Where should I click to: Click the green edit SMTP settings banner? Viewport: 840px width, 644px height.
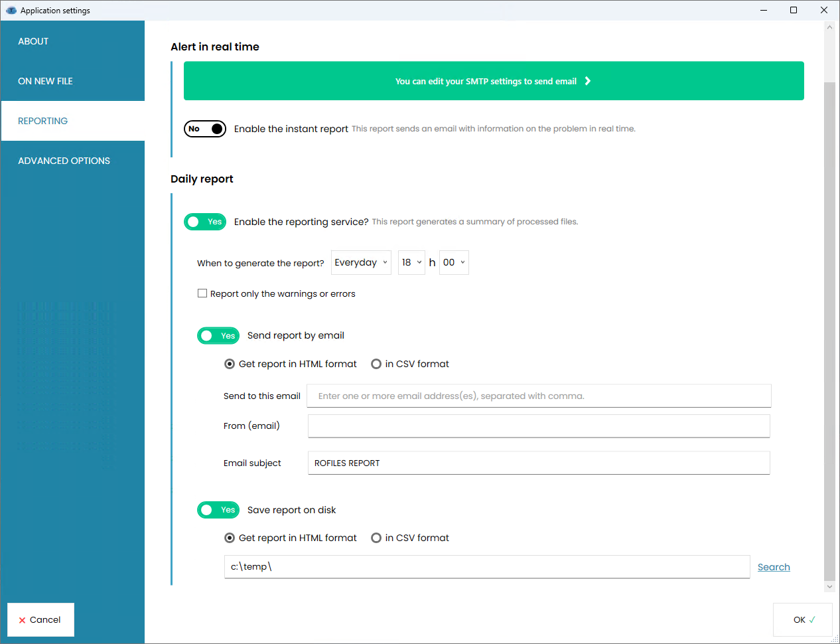click(x=494, y=81)
